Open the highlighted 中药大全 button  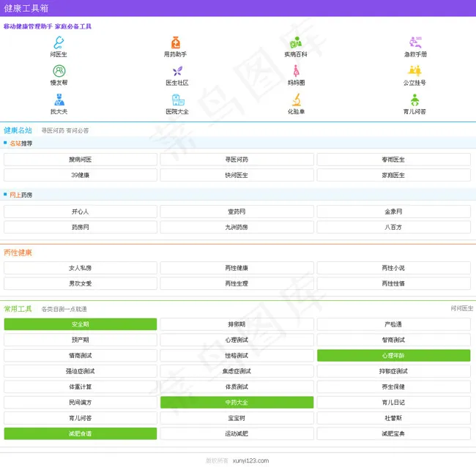[x=237, y=403]
